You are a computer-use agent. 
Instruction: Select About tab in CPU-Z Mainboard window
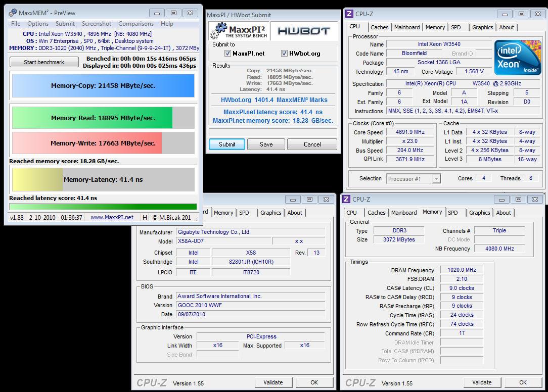point(295,213)
